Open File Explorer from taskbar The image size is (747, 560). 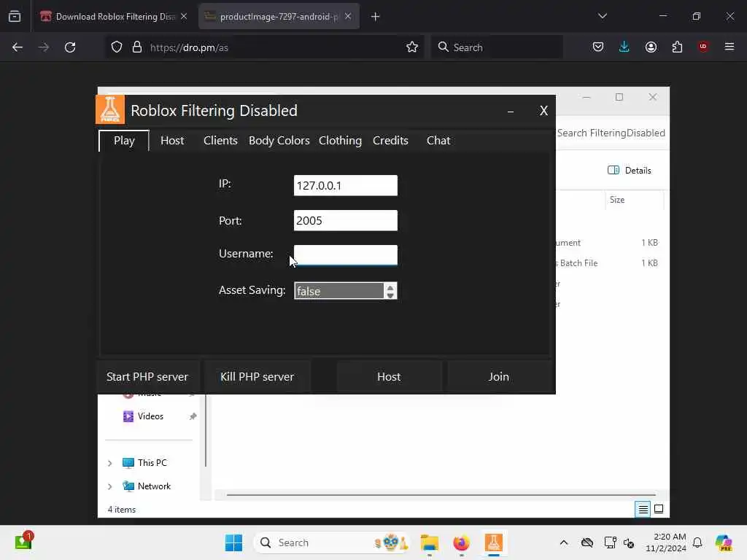tap(430, 542)
